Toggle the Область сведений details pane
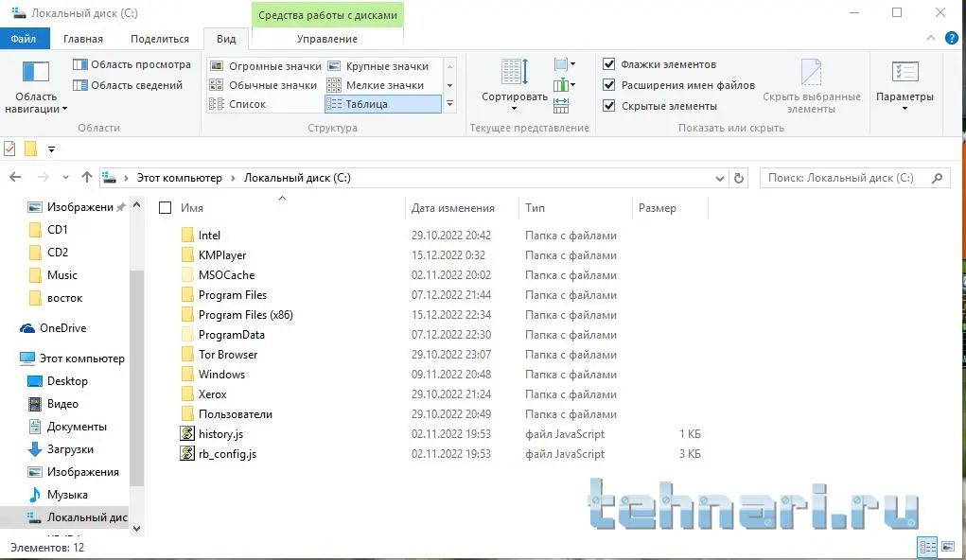The height and width of the screenshot is (560, 966). click(x=128, y=85)
